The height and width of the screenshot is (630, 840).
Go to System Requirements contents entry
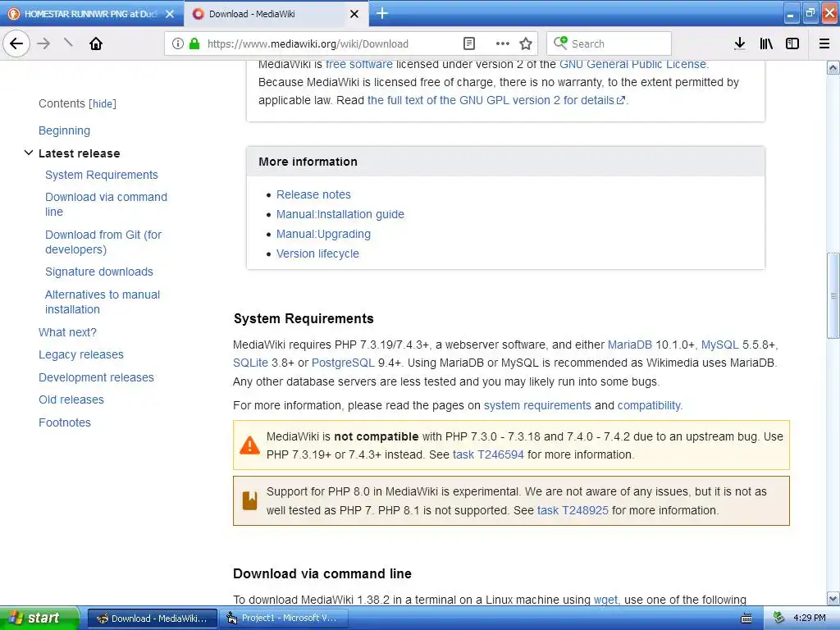coord(101,175)
